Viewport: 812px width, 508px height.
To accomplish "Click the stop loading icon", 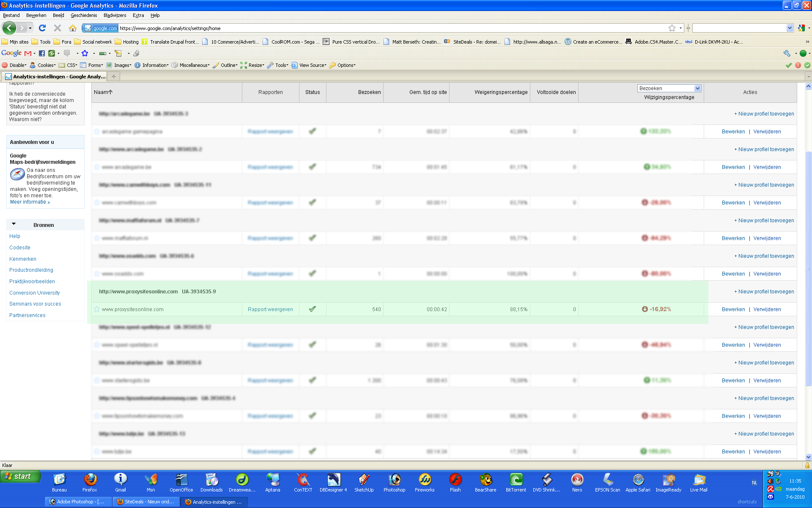I will (x=58, y=28).
